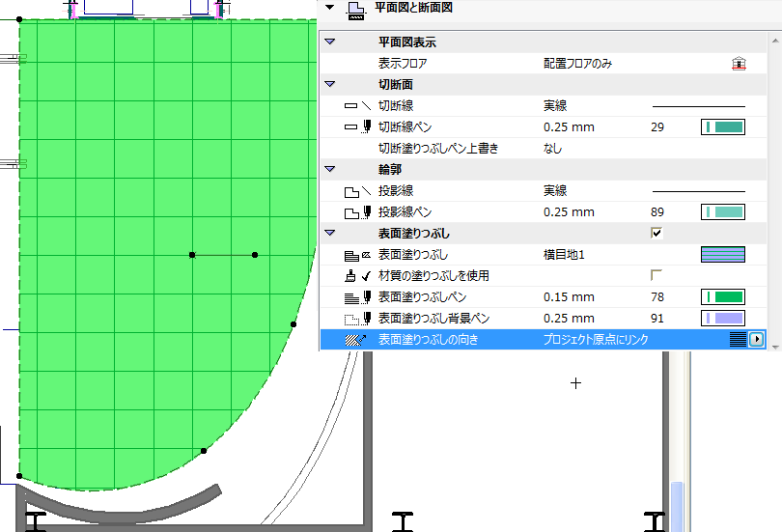
Task: Click the 表面塗りつぶしペン icon
Action: [357, 297]
